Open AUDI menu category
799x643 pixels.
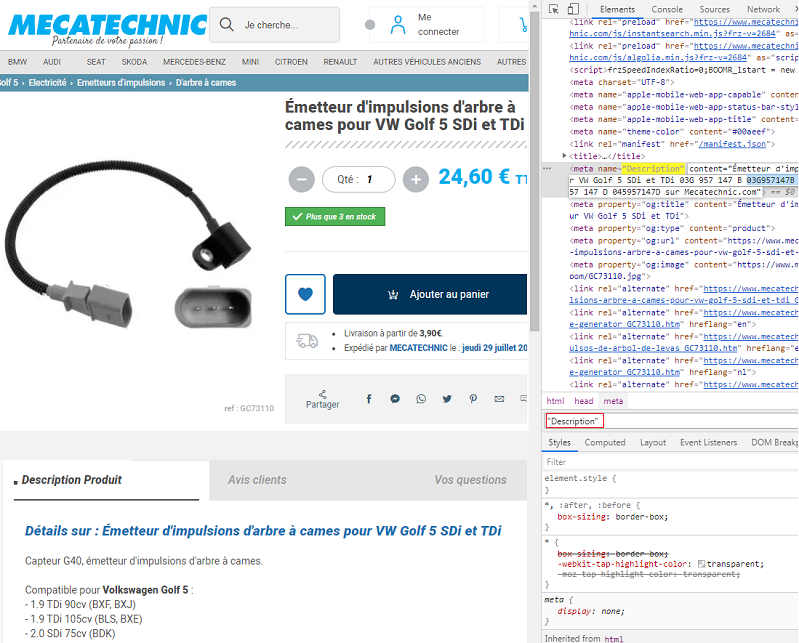[52, 62]
